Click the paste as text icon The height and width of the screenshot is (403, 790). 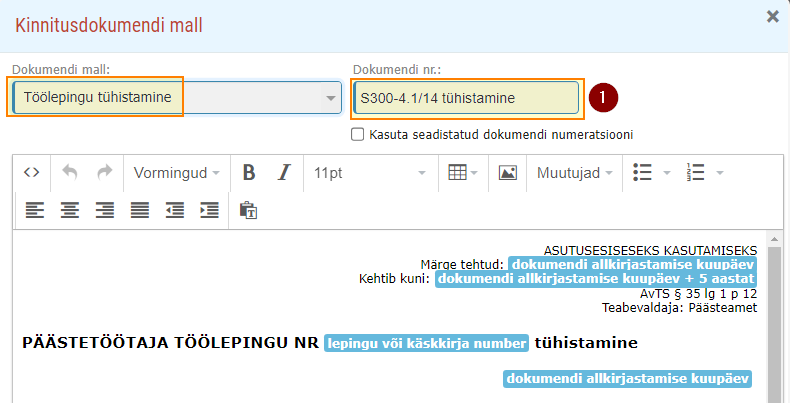248,210
